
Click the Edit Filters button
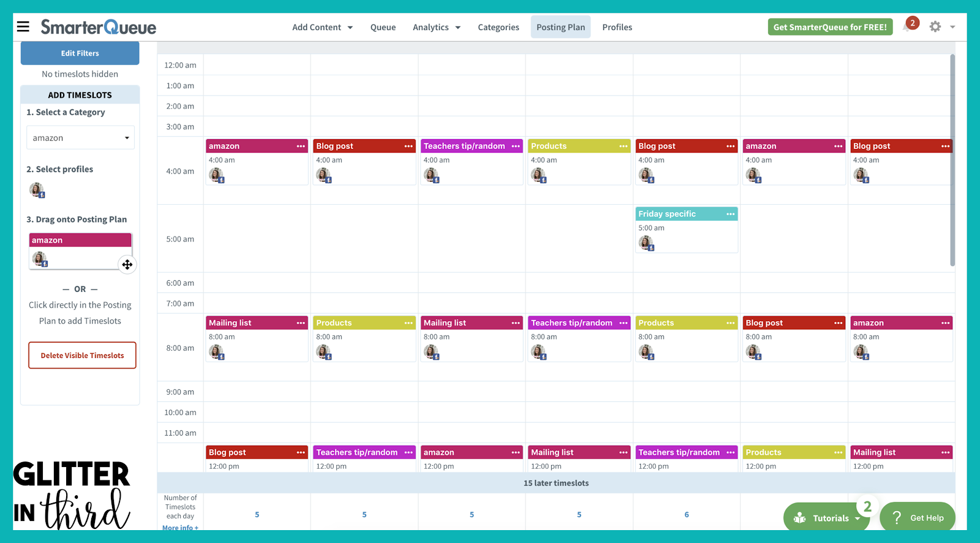tap(80, 53)
